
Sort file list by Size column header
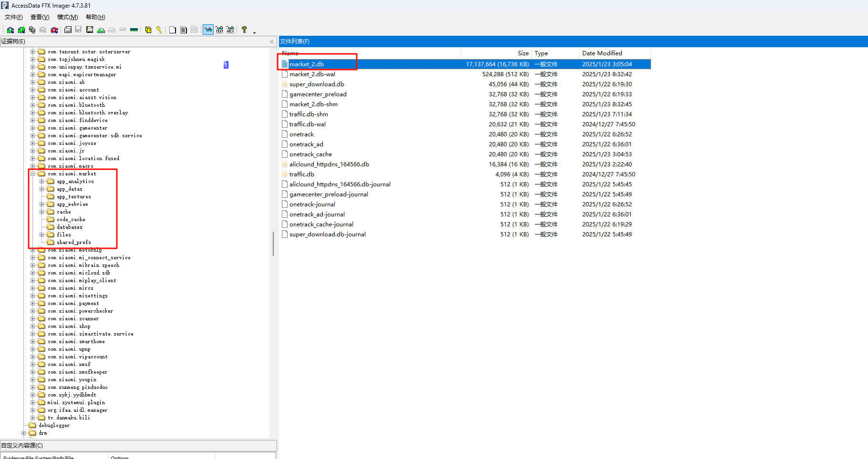pyautogui.click(x=523, y=53)
